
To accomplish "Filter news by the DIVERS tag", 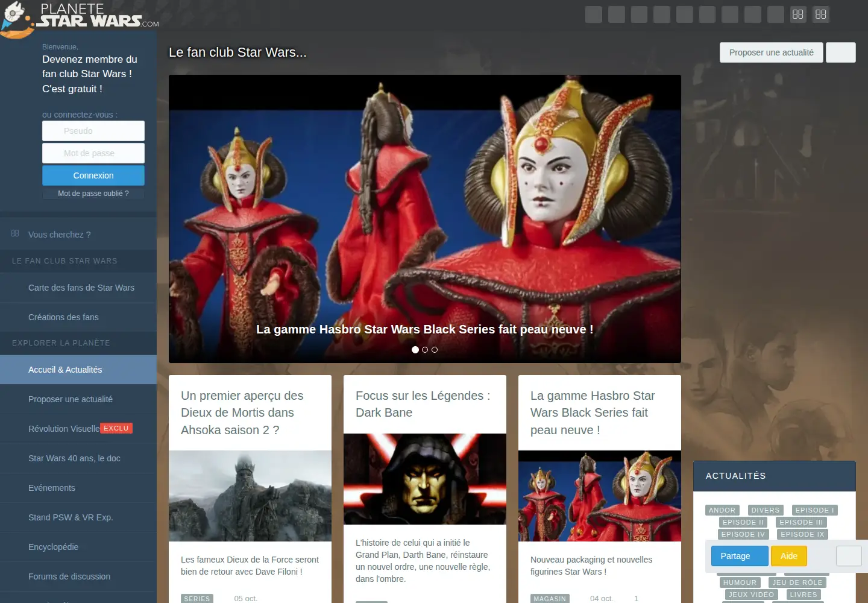I will (766, 510).
